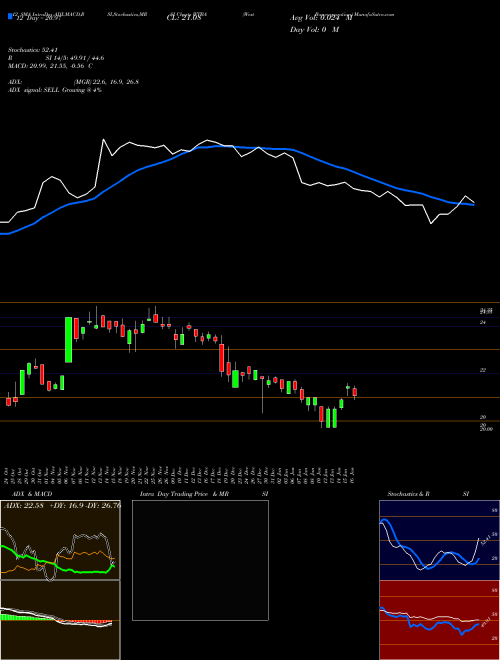Viewport: 500px width, 660px height.
Task: Open the empty intraday trading price chart
Action: point(200,560)
